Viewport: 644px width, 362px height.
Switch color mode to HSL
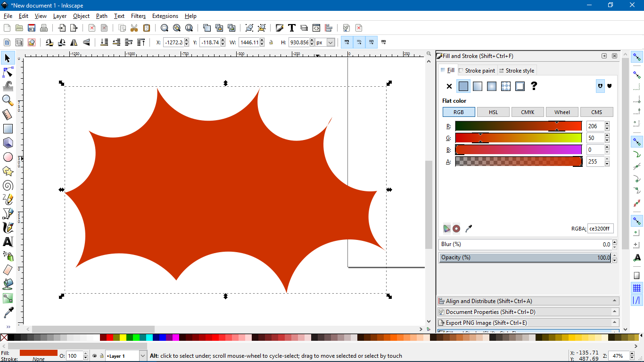pyautogui.click(x=493, y=112)
